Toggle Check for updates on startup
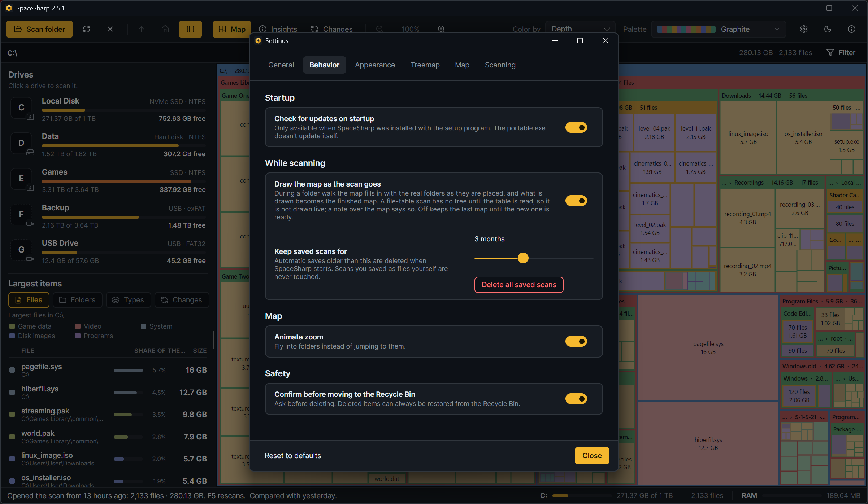 click(576, 127)
